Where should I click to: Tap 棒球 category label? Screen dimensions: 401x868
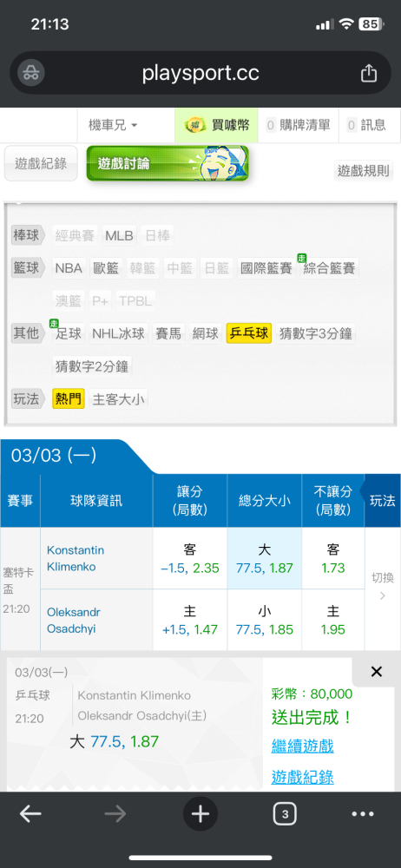point(26,235)
